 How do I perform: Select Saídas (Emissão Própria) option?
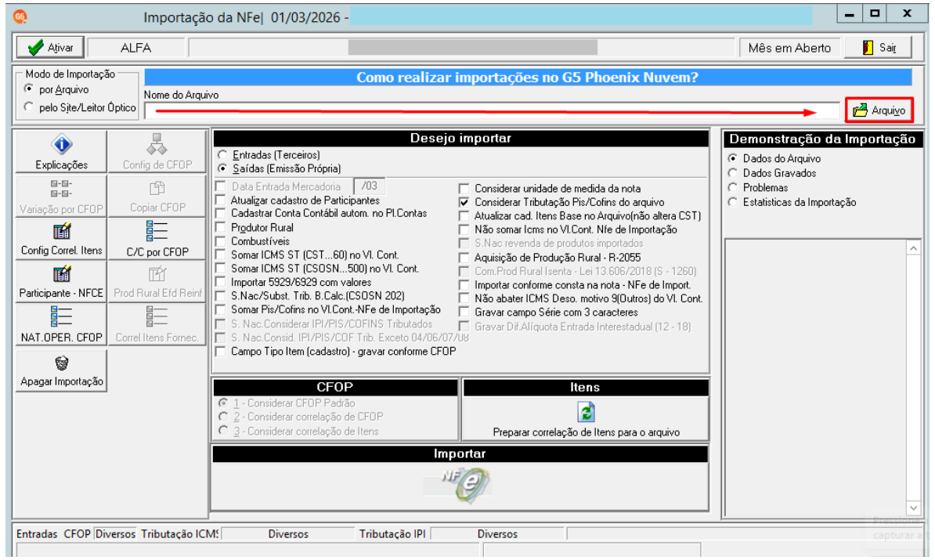(222, 168)
